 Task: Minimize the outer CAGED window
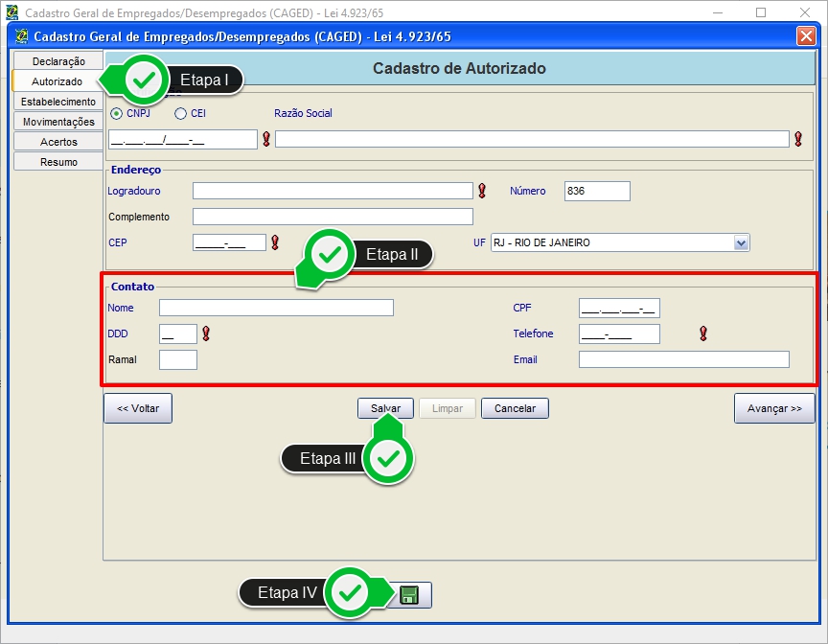(717, 12)
